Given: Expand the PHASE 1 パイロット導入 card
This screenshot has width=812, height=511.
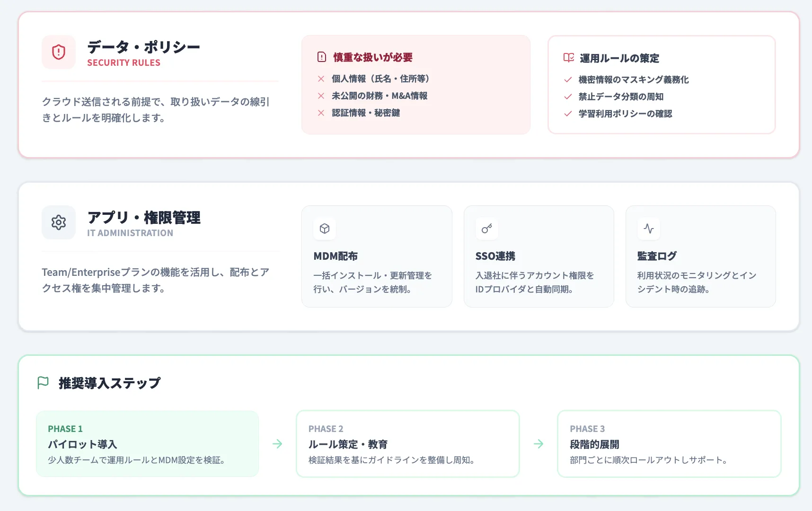Looking at the screenshot, I should click(147, 444).
